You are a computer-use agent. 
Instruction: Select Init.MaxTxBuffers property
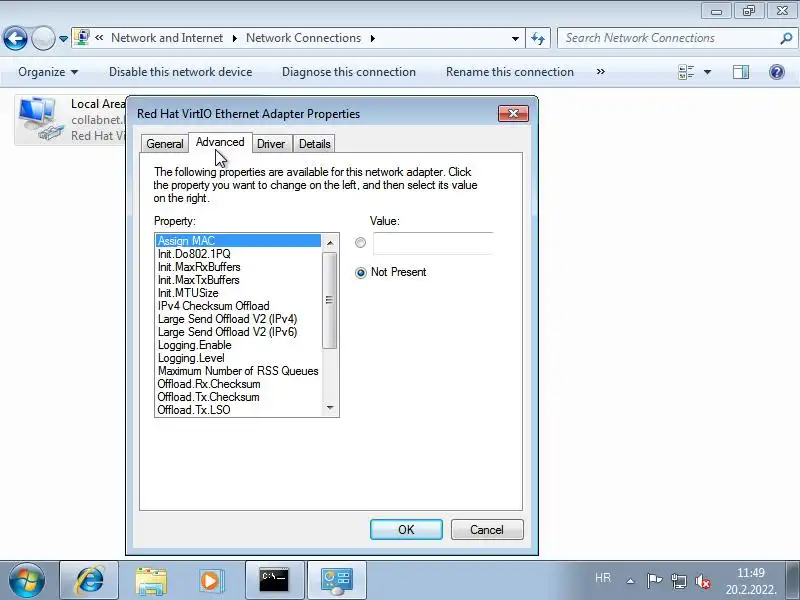click(238, 280)
